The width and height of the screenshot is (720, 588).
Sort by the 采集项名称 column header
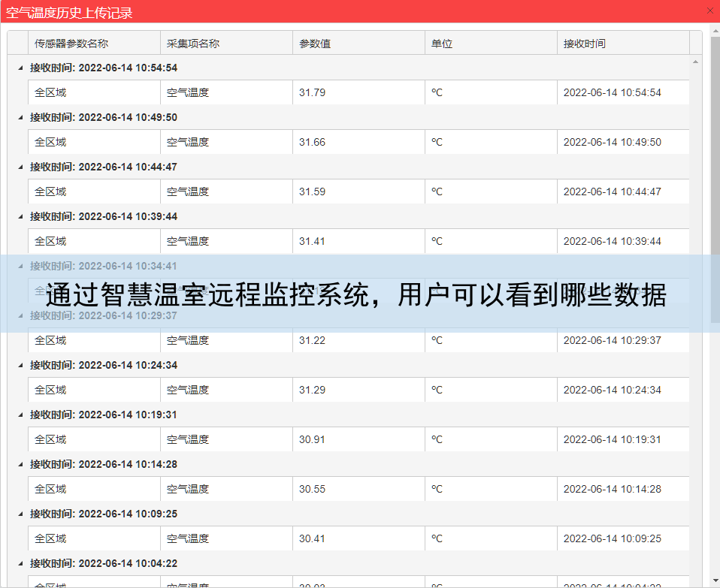[226, 44]
